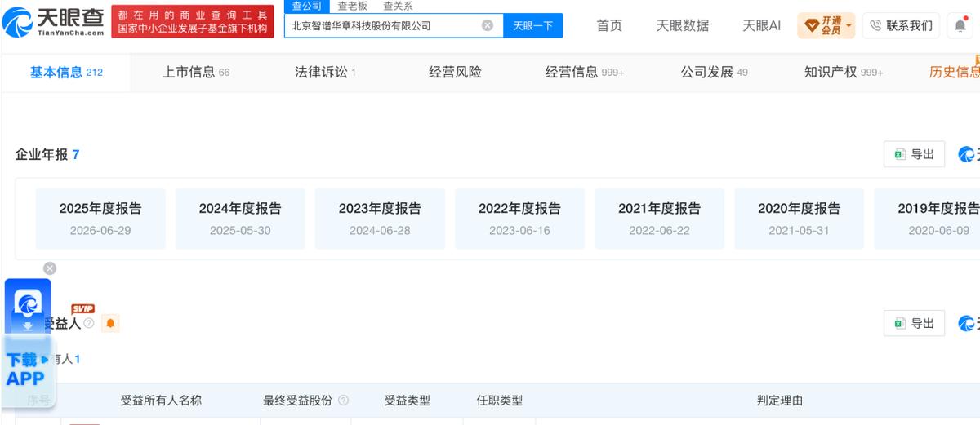Click the VIP diamond membership icon

click(812, 26)
